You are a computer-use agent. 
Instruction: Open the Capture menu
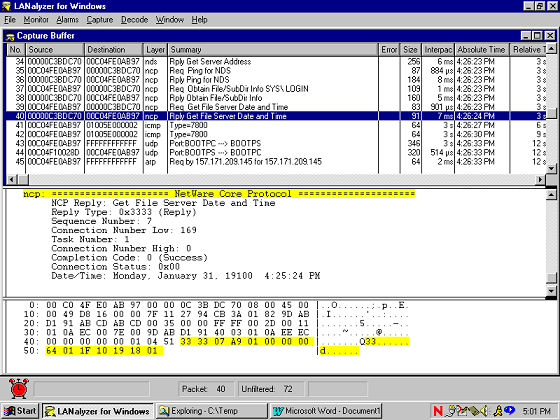pyautogui.click(x=100, y=20)
